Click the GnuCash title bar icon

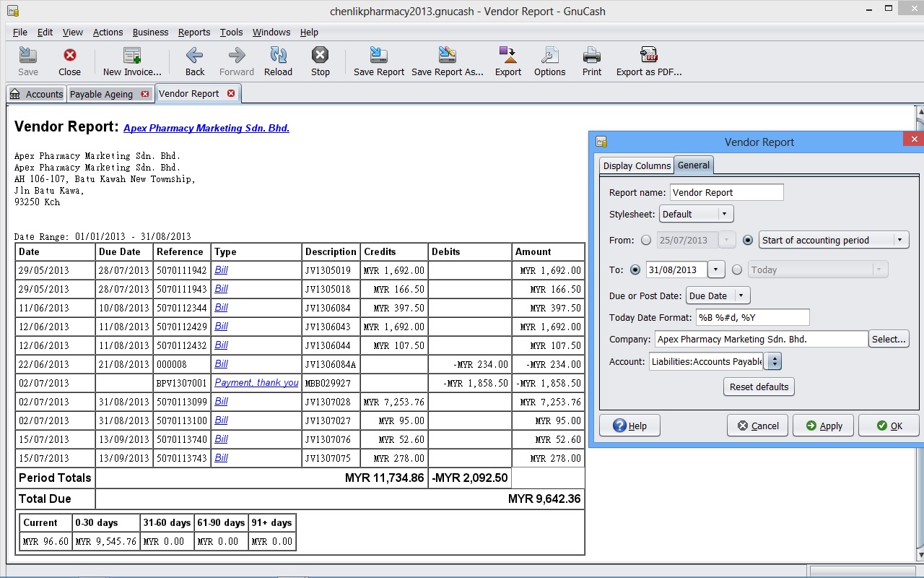(12, 11)
